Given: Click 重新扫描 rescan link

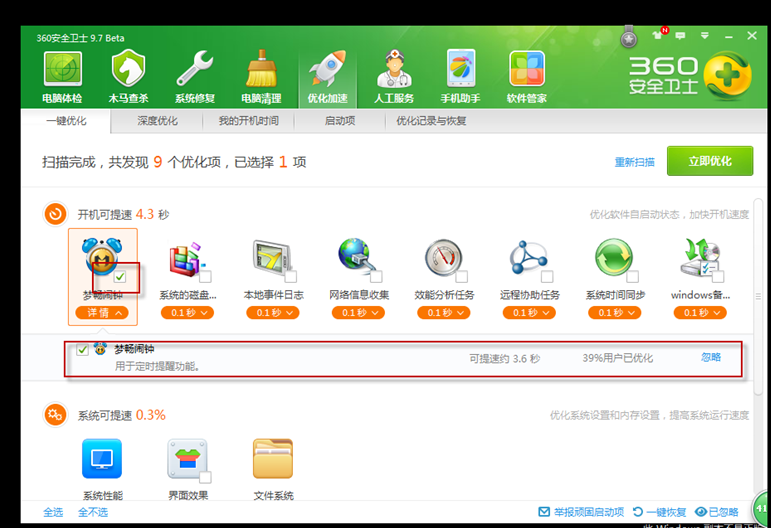Looking at the screenshot, I should click(x=634, y=162).
